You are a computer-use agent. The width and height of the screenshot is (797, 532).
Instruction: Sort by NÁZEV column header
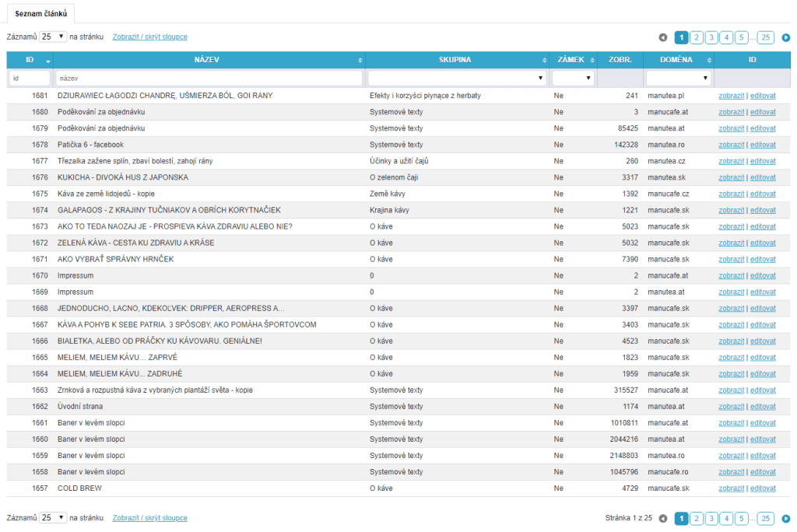pyautogui.click(x=209, y=60)
